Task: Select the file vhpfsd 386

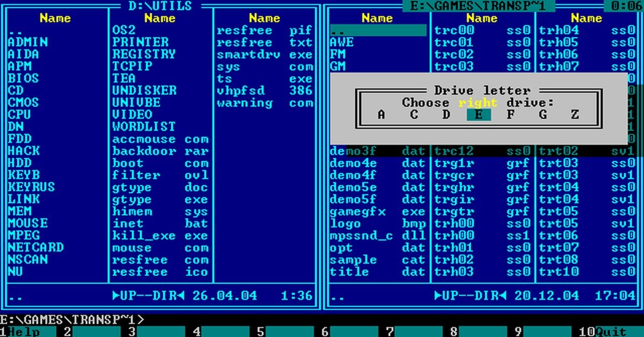Action: (265, 90)
